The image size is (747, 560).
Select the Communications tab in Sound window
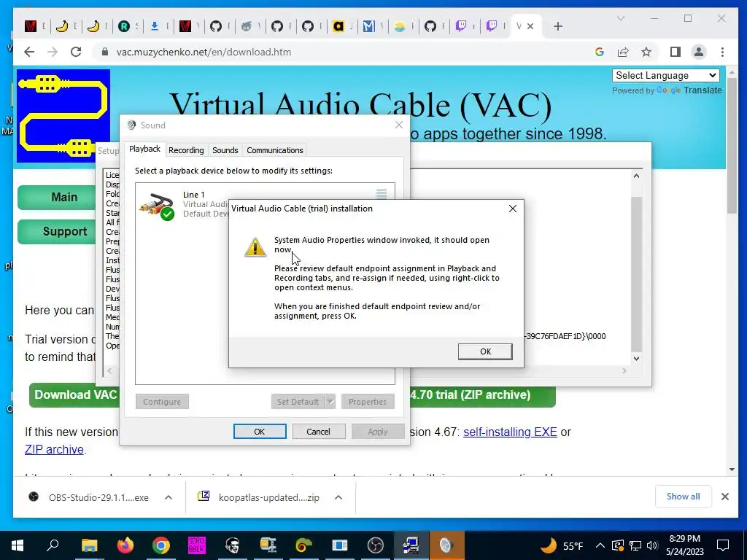click(275, 150)
